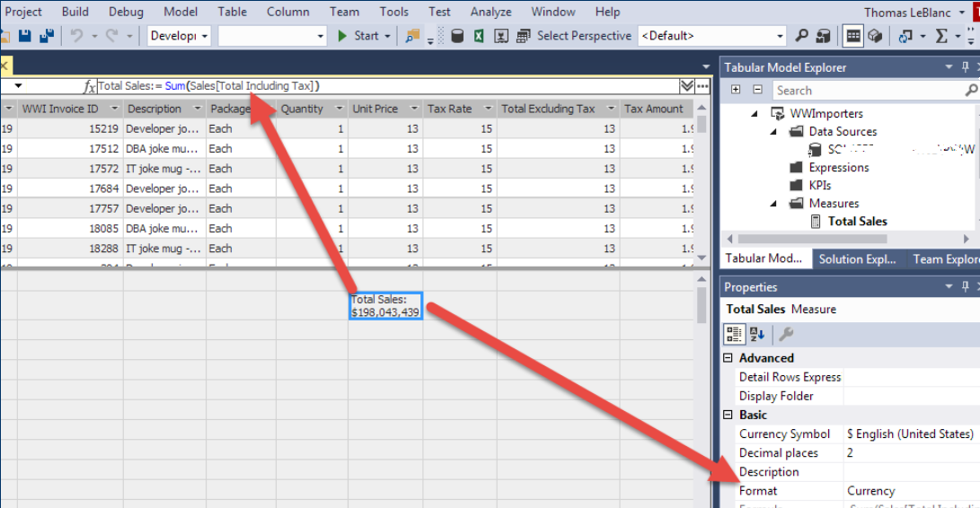This screenshot has width=980, height=508.
Task: Click the Property Pages wrench icon
Action: point(786,334)
